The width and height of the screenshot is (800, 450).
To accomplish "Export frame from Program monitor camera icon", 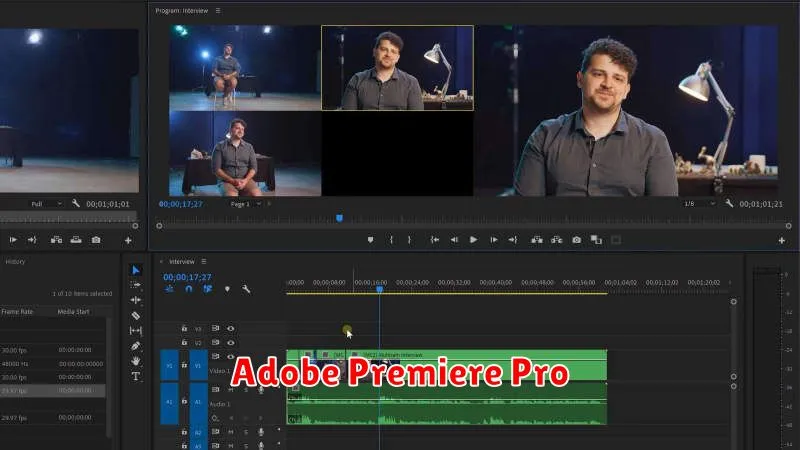I will point(577,240).
